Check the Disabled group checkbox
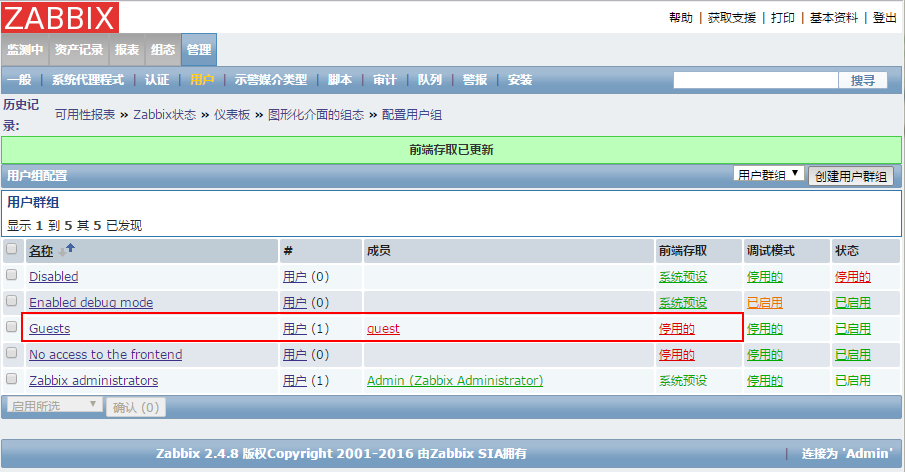Screen dimensions: 905x472 (12, 275)
